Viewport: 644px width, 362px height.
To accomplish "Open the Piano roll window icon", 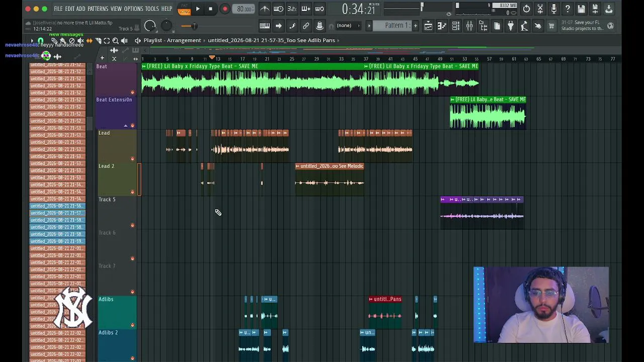I will click(x=442, y=26).
